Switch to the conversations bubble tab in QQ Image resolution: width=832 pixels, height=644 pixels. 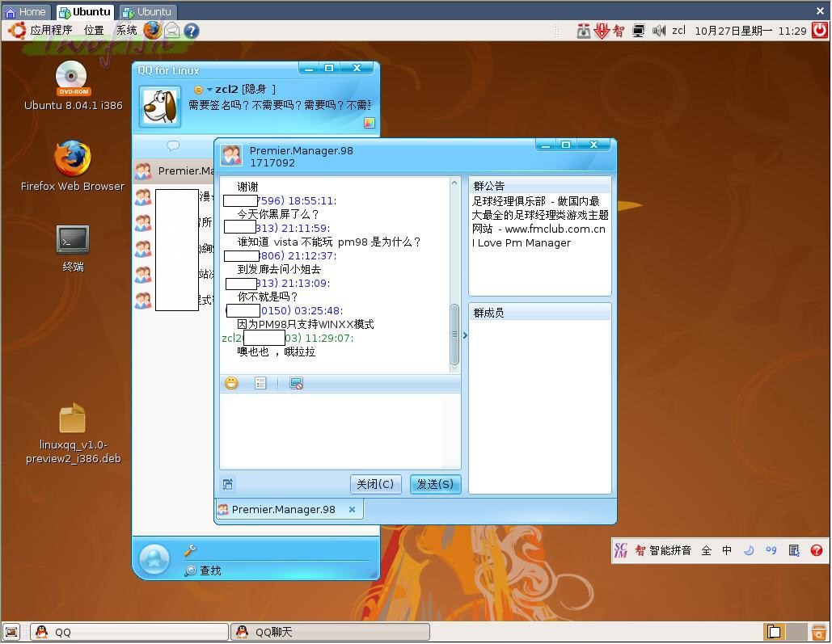[x=173, y=145]
